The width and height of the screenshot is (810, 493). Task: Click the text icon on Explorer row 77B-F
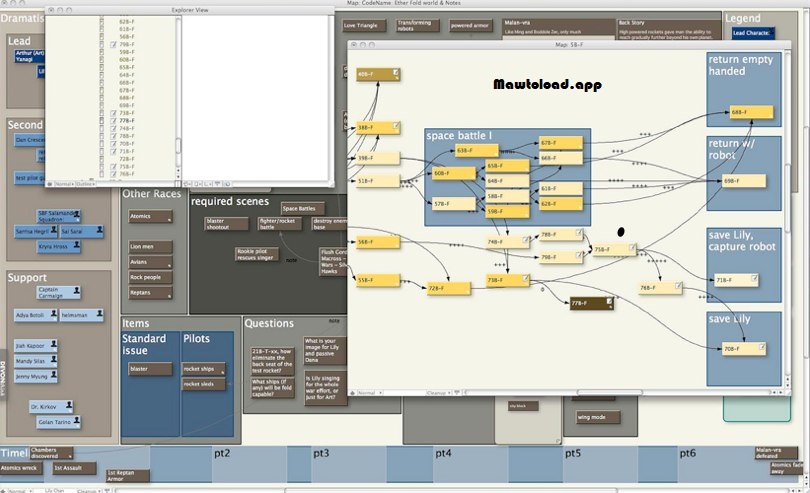[114, 121]
